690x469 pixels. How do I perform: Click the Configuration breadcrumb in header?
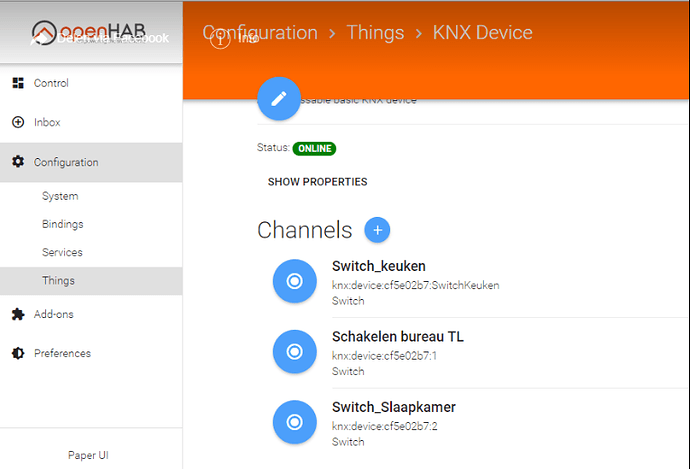[x=259, y=33]
